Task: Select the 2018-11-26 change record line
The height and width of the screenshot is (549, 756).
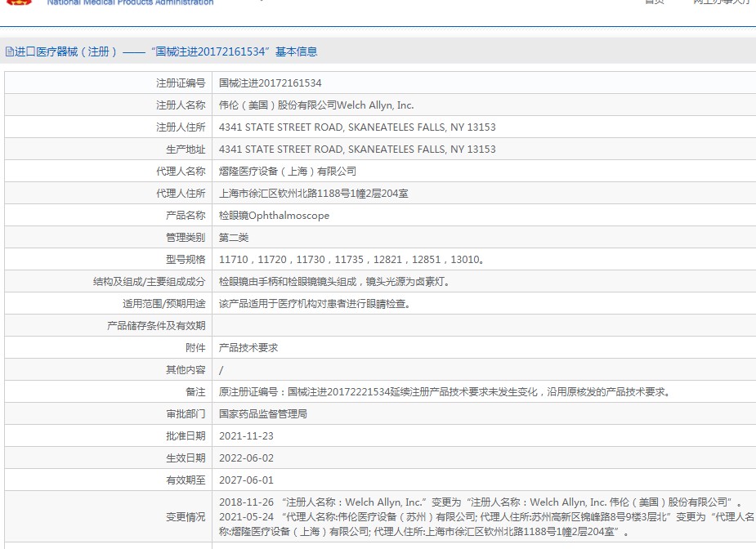Action: tap(481, 502)
